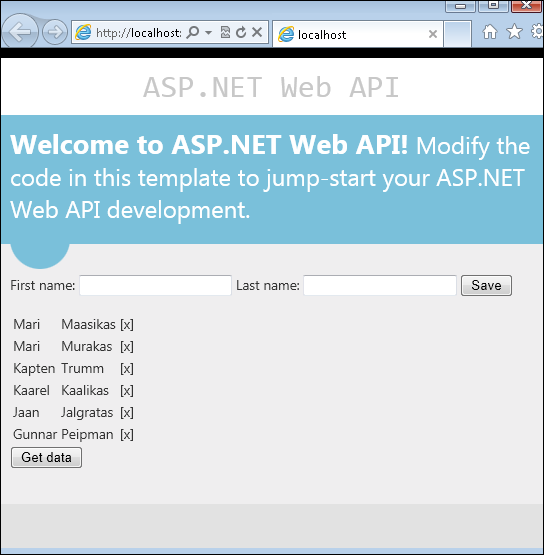The width and height of the screenshot is (544, 555).
Task: Delete Gunnar Peipman with [x]
Action: point(127,435)
